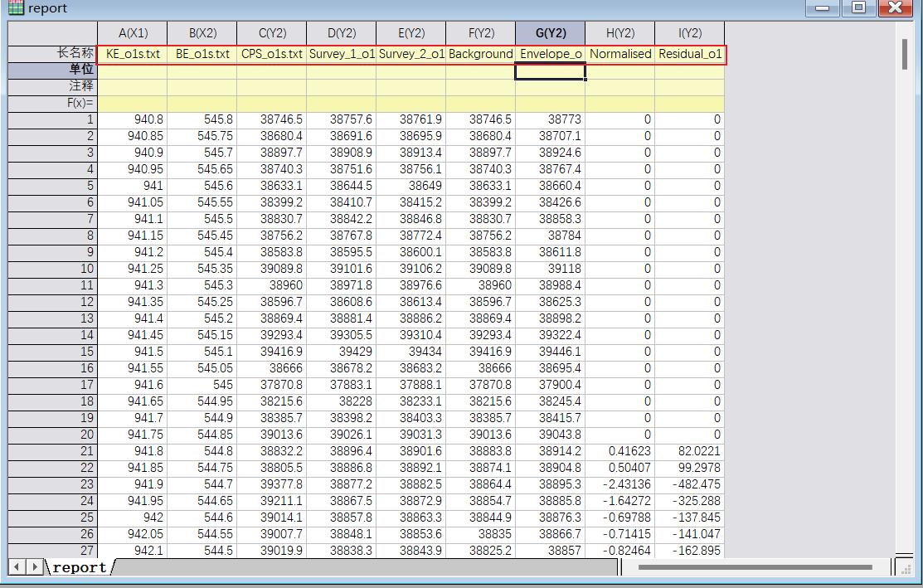
Task: Select column header H(Y2)
Action: pyautogui.click(x=619, y=33)
